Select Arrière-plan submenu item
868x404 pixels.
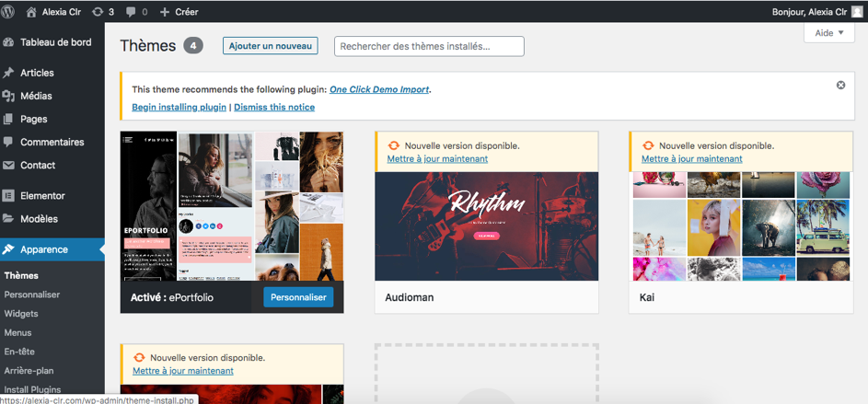[29, 371]
